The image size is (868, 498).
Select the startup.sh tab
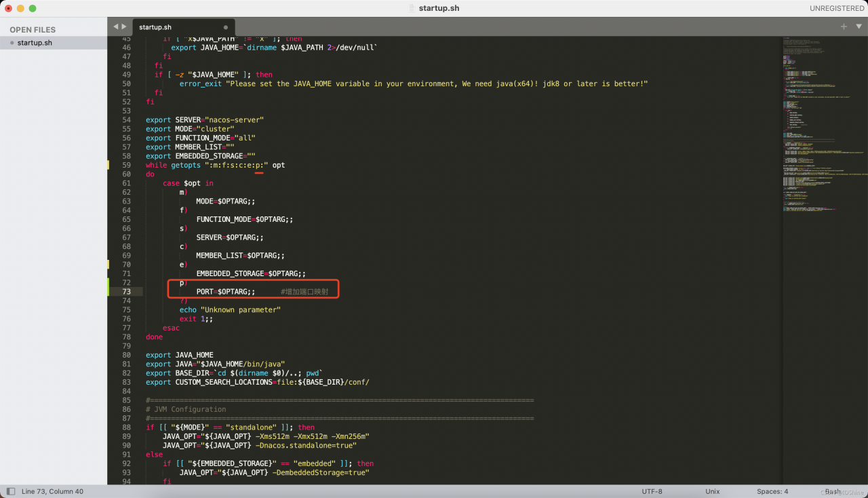click(156, 27)
